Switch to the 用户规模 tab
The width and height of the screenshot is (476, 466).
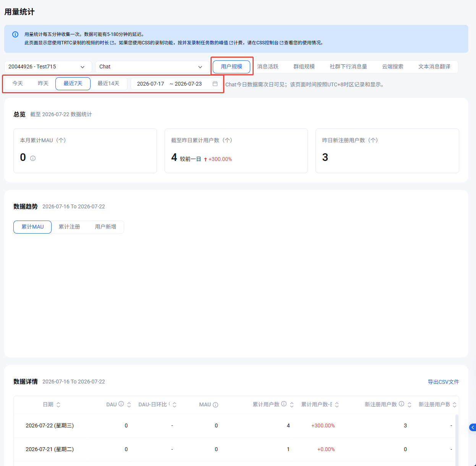coord(232,67)
